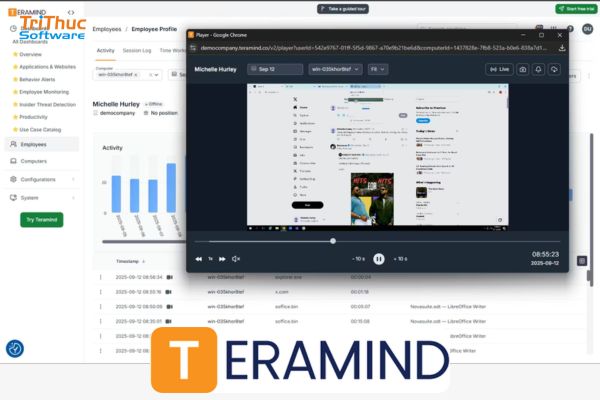The height and width of the screenshot is (400, 600).
Task: Switch to the Session Log tab
Action: (137, 49)
